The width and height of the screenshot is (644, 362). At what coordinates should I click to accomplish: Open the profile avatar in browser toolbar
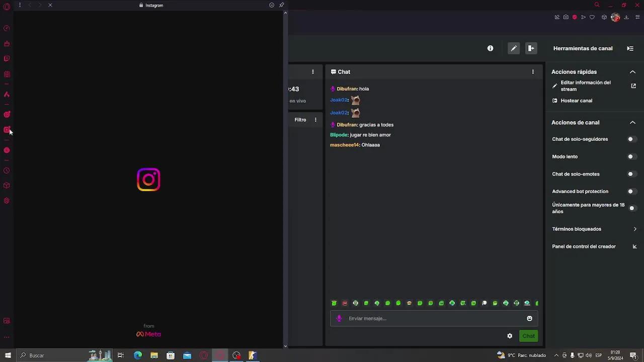click(x=615, y=17)
